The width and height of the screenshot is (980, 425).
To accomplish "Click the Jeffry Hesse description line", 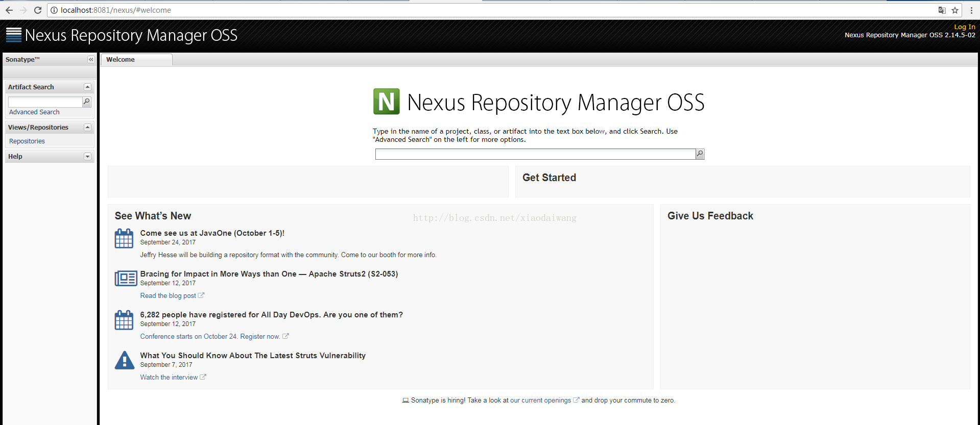I will pos(289,255).
